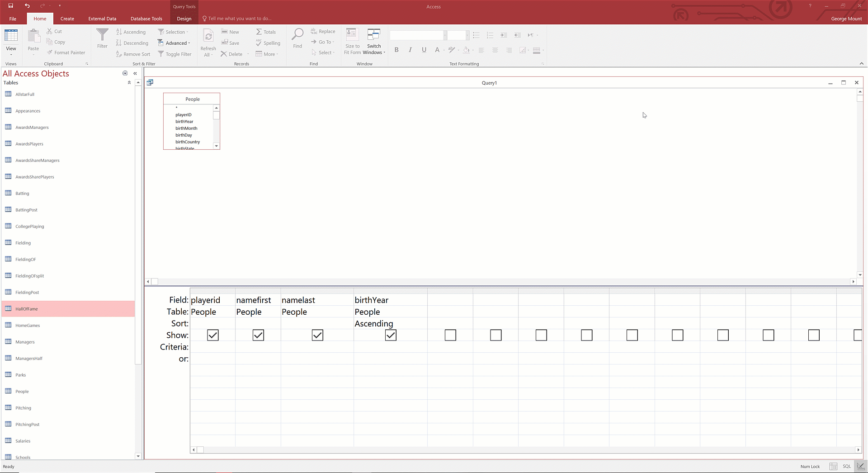This screenshot has height=473, width=868.
Task: Open the Switch Windows icon
Action: 374,35
